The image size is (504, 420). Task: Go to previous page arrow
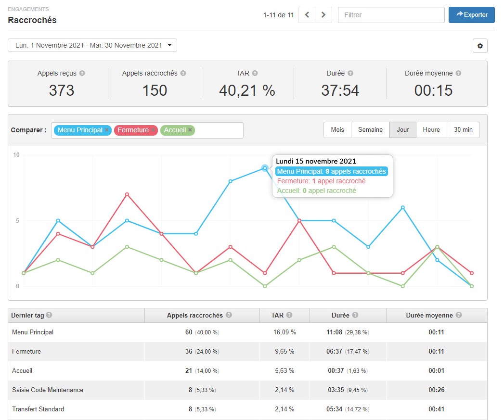click(307, 15)
